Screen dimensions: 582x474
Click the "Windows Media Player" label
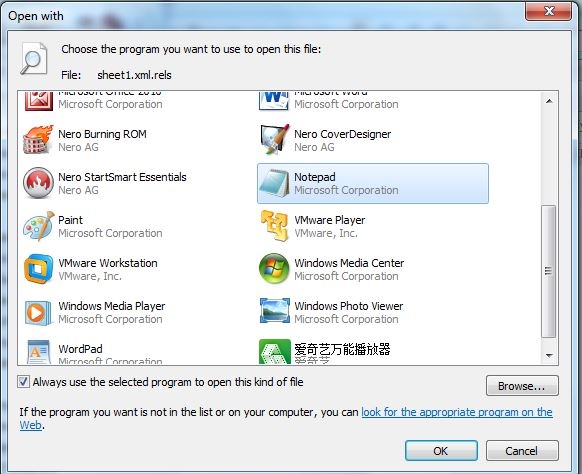112,306
